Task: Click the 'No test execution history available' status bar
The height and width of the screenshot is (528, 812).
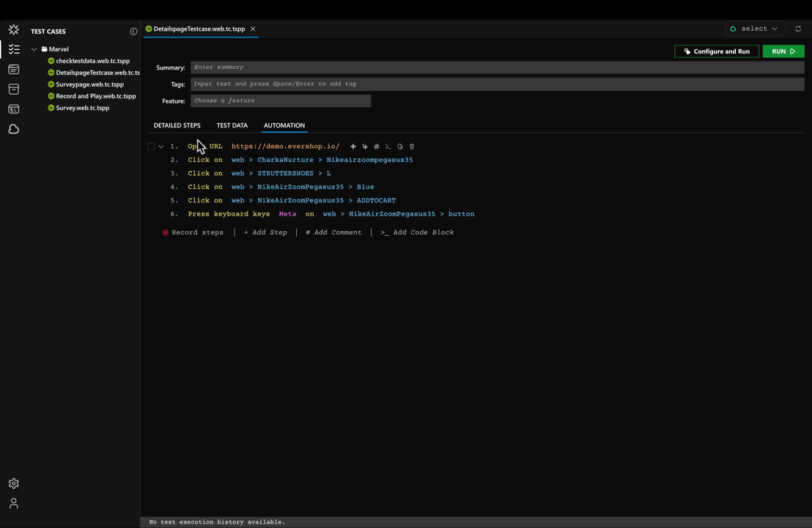Action: [x=476, y=522]
